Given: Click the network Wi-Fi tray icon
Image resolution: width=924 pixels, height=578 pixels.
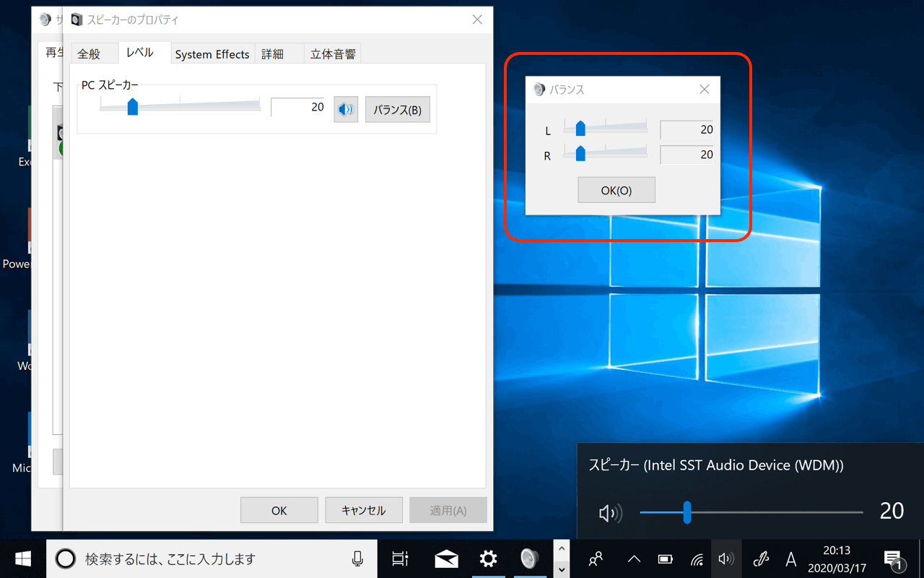Looking at the screenshot, I should tap(697, 559).
